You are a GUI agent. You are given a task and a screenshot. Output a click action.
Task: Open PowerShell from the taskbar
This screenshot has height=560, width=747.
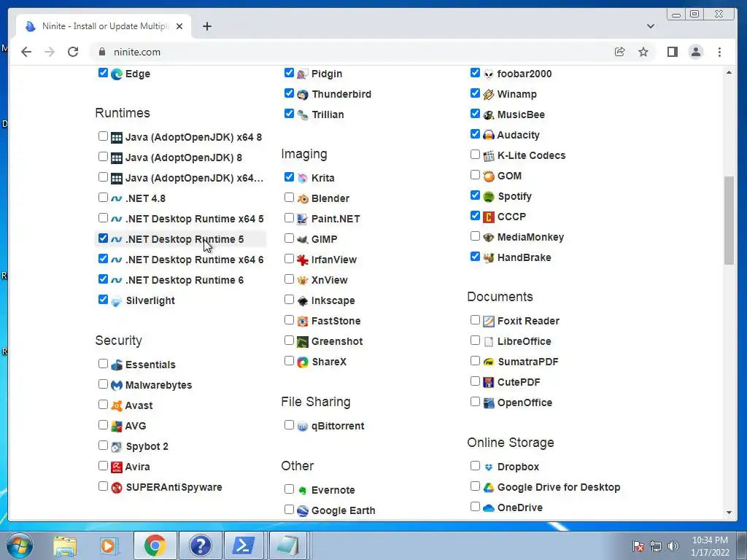[x=244, y=545]
